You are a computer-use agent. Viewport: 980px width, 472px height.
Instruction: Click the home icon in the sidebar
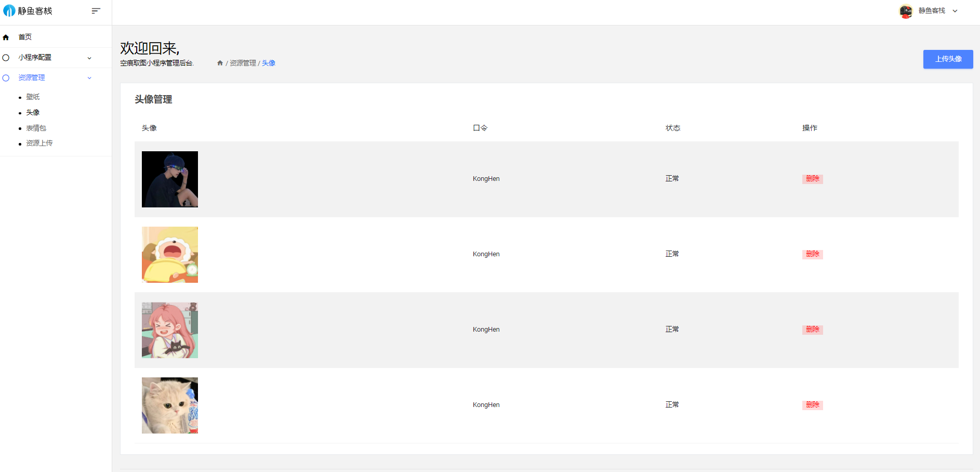tap(6, 37)
